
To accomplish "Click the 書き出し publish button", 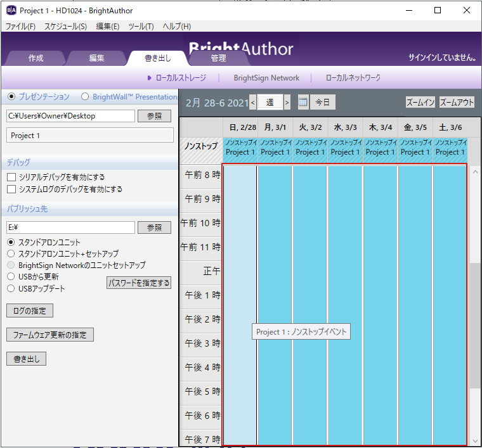I will [x=26, y=359].
